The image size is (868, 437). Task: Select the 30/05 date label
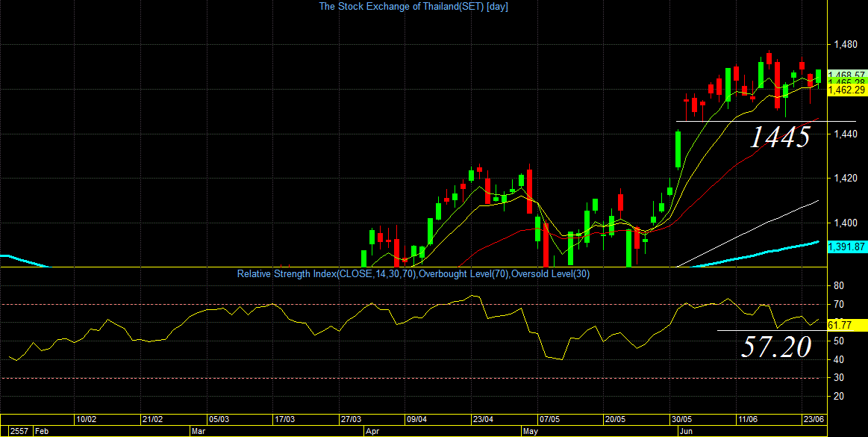pos(681,419)
